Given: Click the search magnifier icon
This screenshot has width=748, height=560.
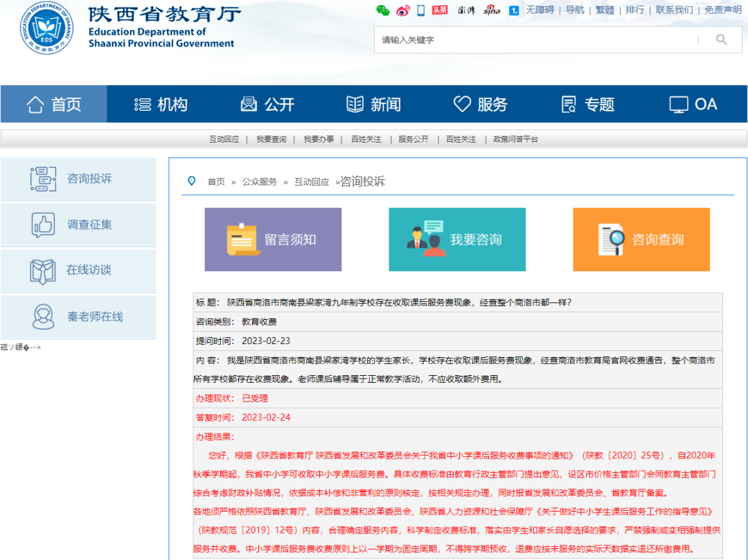Looking at the screenshot, I should point(721,39).
